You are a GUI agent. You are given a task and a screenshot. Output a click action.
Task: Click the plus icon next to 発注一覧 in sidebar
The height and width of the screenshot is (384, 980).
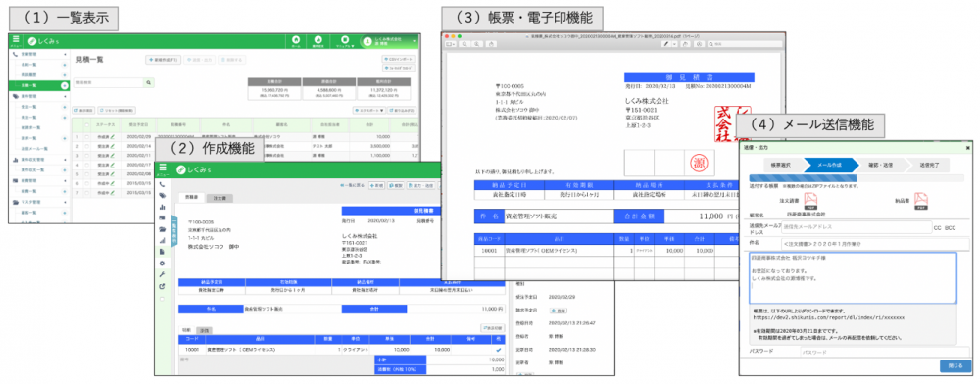tap(65, 117)
